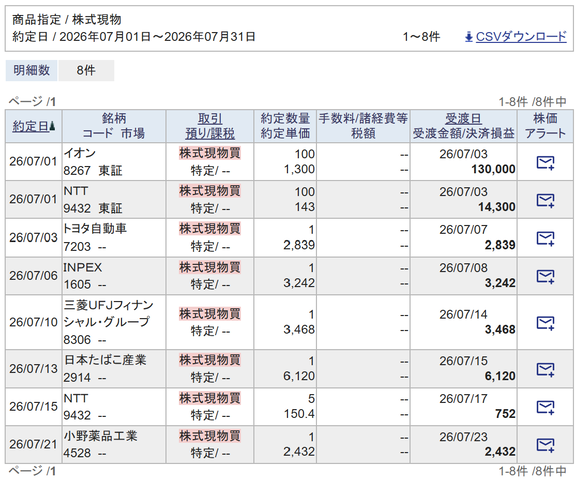Image resolution: width=576 pixels, height=480 pixels.
Task: Click the settlement amount 752
Action: [x=505, y=414]
